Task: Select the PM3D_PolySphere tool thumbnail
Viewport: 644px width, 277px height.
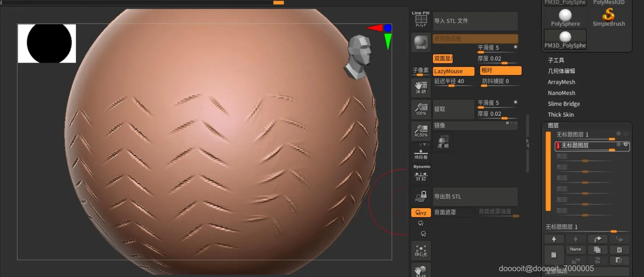Action: click(565, 39)
